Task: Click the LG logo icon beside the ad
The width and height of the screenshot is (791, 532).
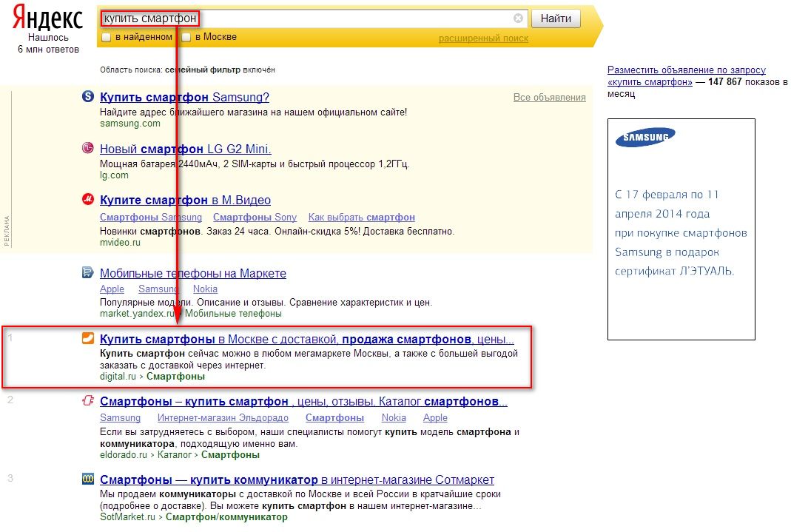Action: 87,148
